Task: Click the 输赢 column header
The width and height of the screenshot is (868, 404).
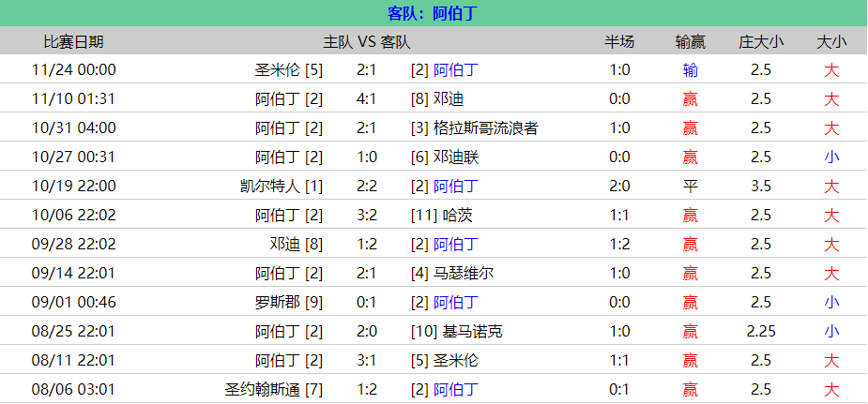Action: click(691, 41)
